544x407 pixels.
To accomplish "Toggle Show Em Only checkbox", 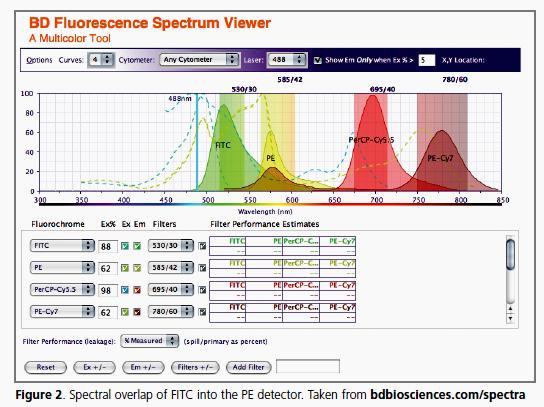I will [x=317, y=60].
